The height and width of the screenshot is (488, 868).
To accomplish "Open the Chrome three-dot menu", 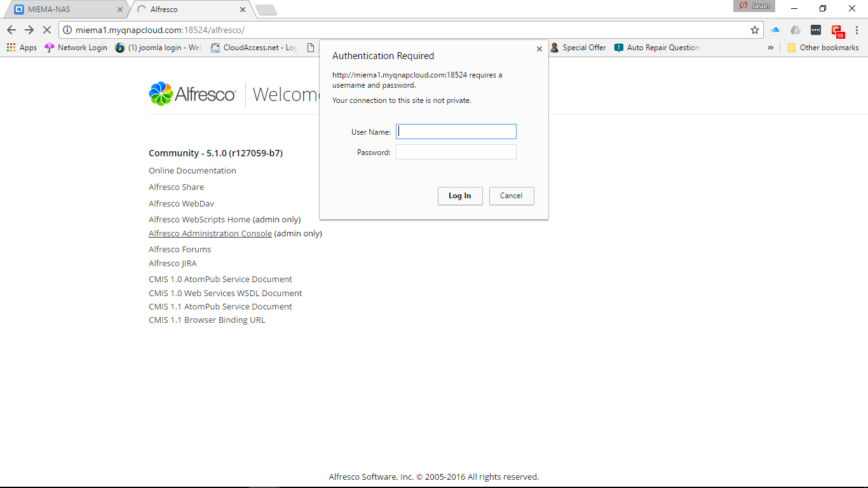I will (857, 30).
